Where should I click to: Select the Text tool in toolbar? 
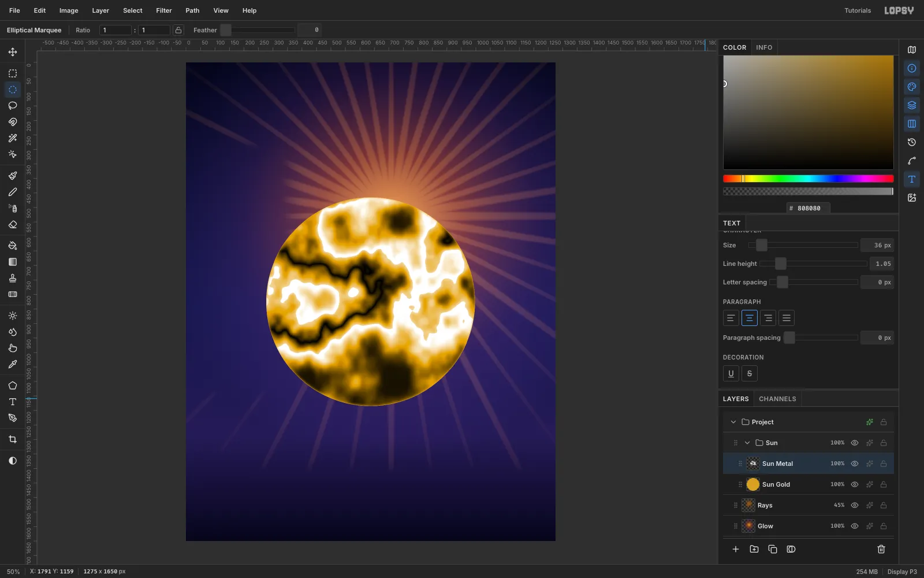(13, 402)
